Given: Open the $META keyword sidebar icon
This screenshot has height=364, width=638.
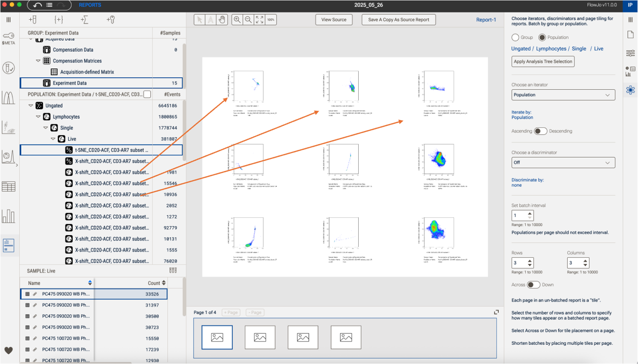Looking at the screenshot, I should pos(8,38).
